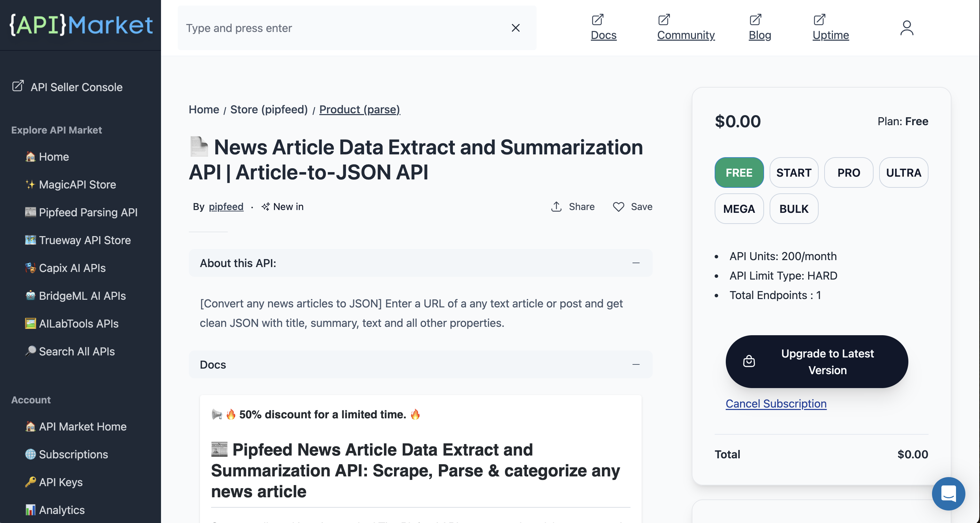This screenshot has height=523, width=980.
Task: Open the BridgeML AI APIs sidebar item
Action: (x=75, y=296)
